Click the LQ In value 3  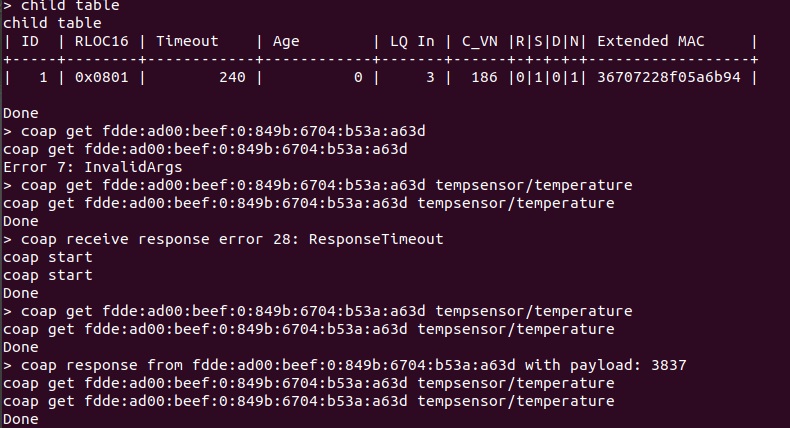click(x=430, y=77)
